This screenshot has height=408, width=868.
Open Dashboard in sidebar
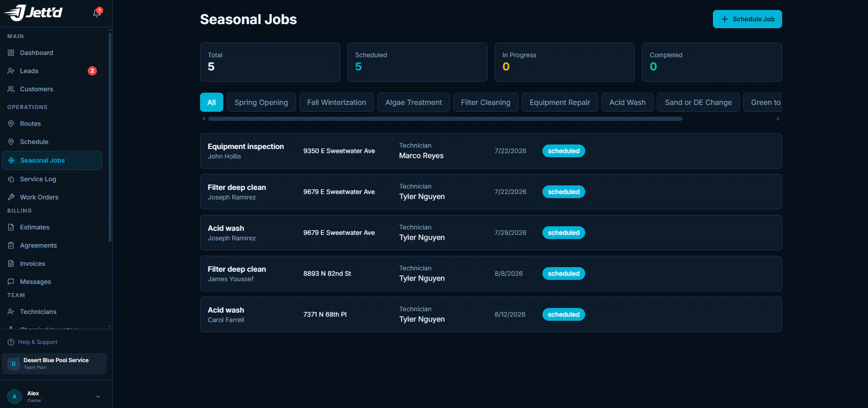(52, 53)
